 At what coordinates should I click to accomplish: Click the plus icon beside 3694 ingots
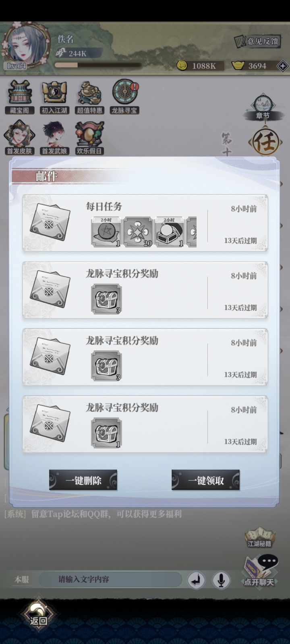pos(283,66)
